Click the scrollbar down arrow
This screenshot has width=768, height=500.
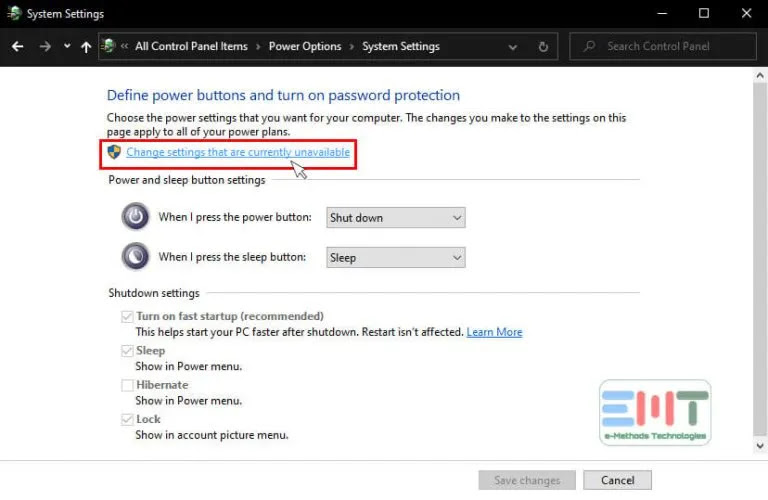760,446
